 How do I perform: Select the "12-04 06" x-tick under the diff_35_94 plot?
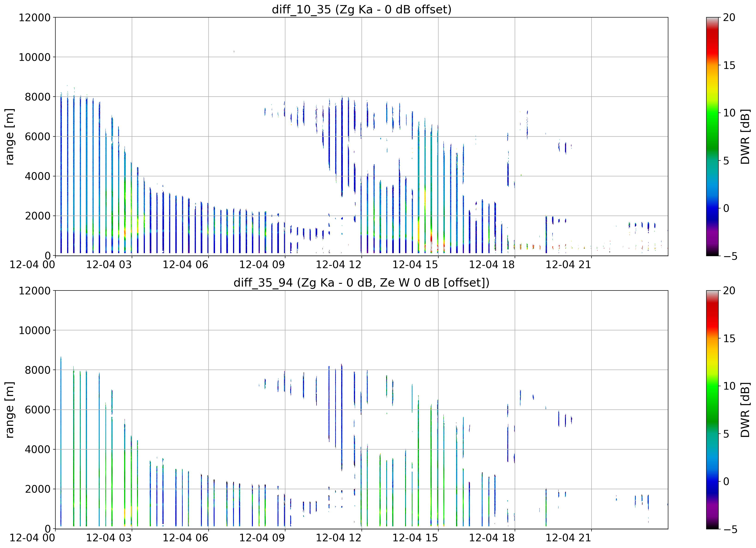(x=185, y=538)
